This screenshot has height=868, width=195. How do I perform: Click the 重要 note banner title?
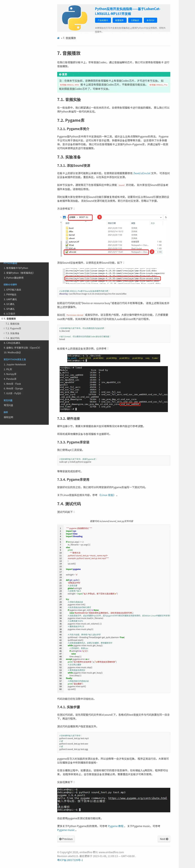coord(114,74)
